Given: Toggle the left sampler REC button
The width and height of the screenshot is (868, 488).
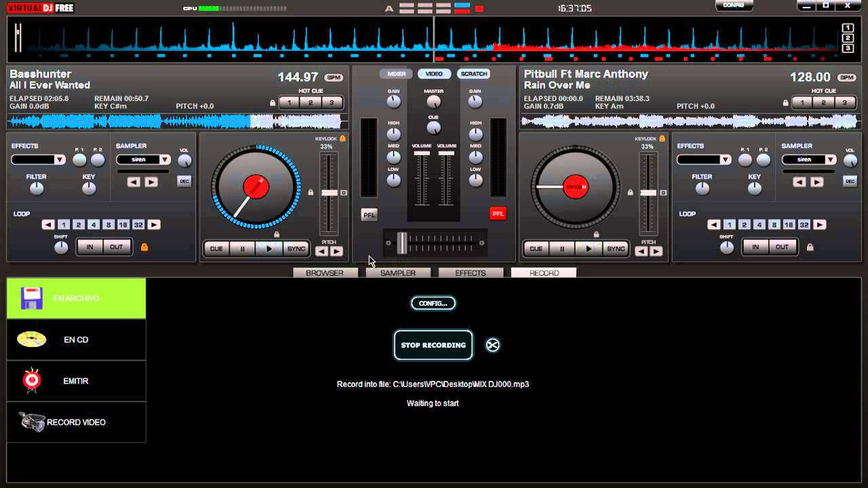Looking at the screenshot, I should [184, 181].
